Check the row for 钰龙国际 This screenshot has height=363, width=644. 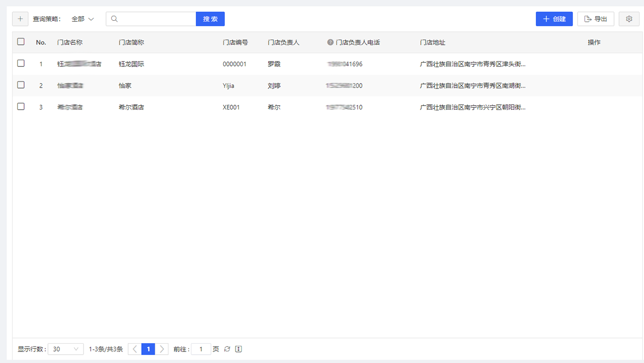coord(21,63)
